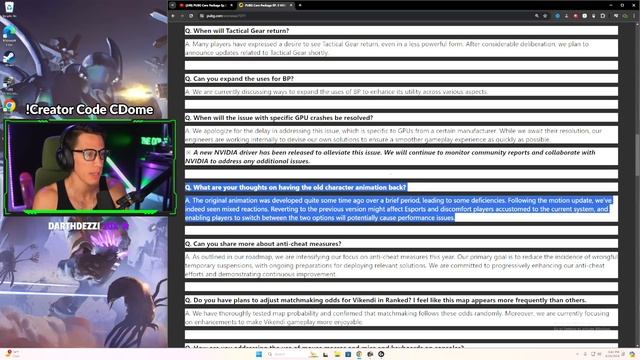Viewport: 640px width, 360px height.
Task: Click the anti-cheat roadmap answer paragraph
Action: click(401, 265)
